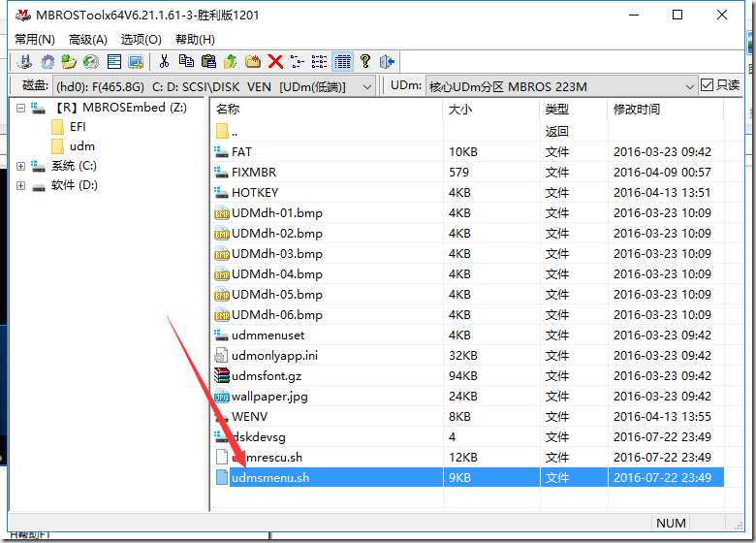756x543 pixels.
Task: Click the UDMdh-01.bmp BMP icon
Action: click(222, 212)
